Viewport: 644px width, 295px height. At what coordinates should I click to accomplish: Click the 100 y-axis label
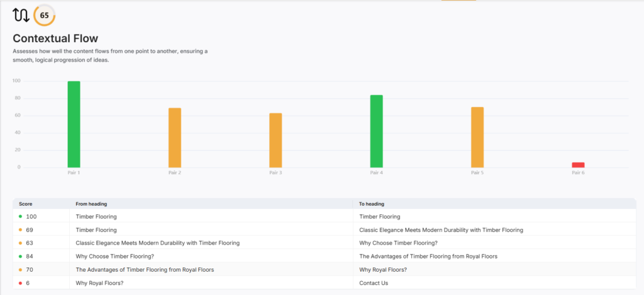tap(16, 81)
